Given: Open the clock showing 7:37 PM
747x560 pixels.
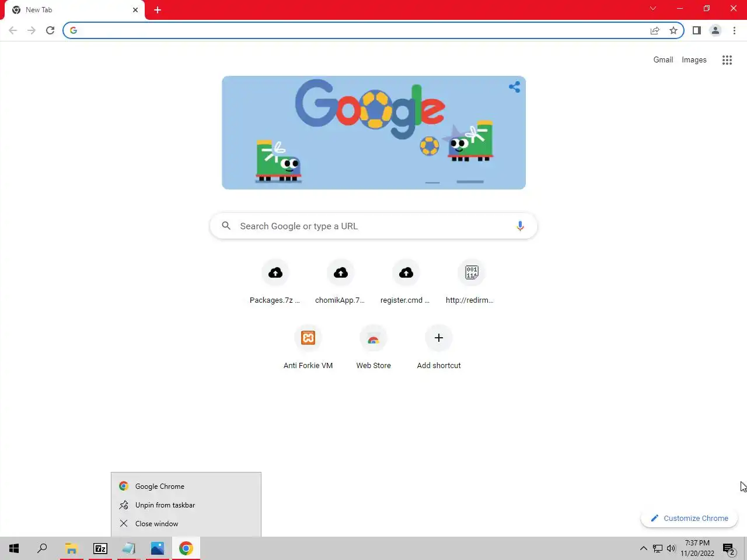Looking at the screenshot, I should click(697, 548).
